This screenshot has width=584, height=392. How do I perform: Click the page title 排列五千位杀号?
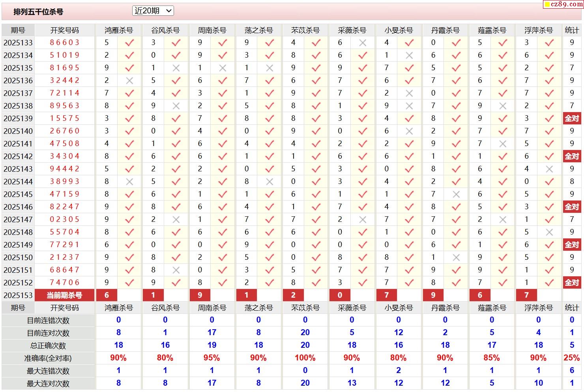click(x=38, y=12)
